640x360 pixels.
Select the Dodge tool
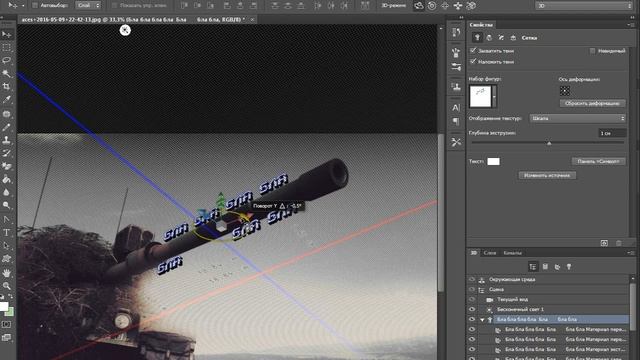[x=7, y=205]
